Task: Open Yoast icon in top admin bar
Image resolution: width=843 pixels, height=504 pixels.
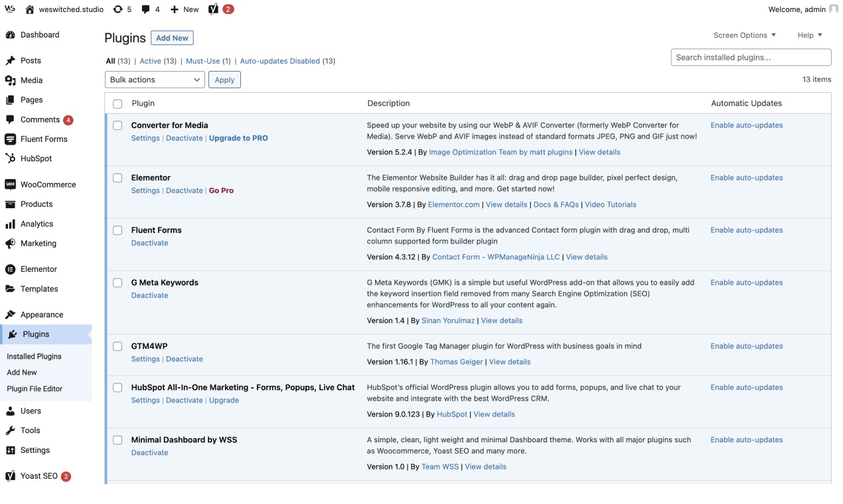Action: pyautogui.click(x=213, y=9)
